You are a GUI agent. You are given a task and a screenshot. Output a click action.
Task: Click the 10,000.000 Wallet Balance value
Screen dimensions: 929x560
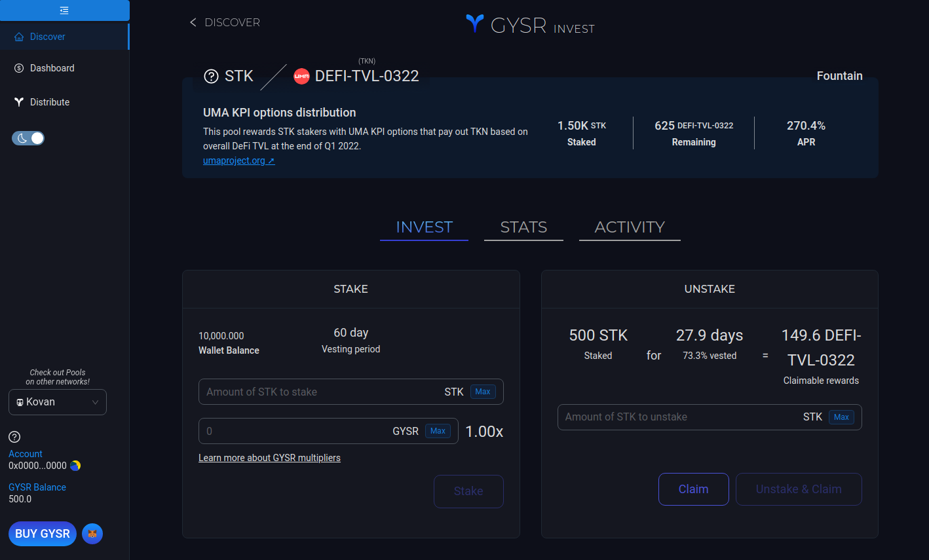[x=221, y=336]
